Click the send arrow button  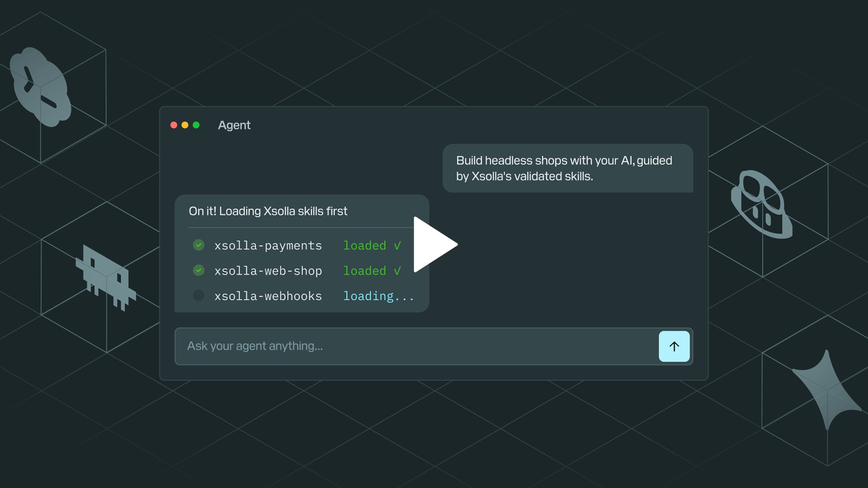(x=674, y=346)
